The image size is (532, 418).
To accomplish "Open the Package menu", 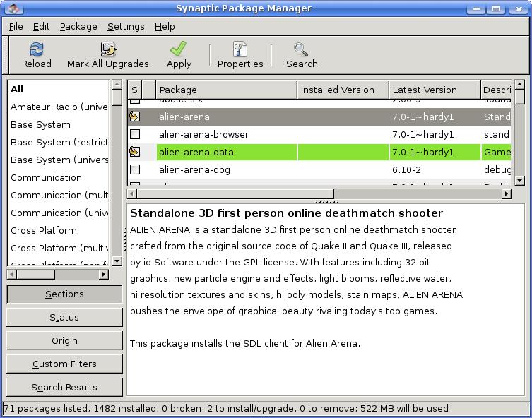I will [78, 26].
